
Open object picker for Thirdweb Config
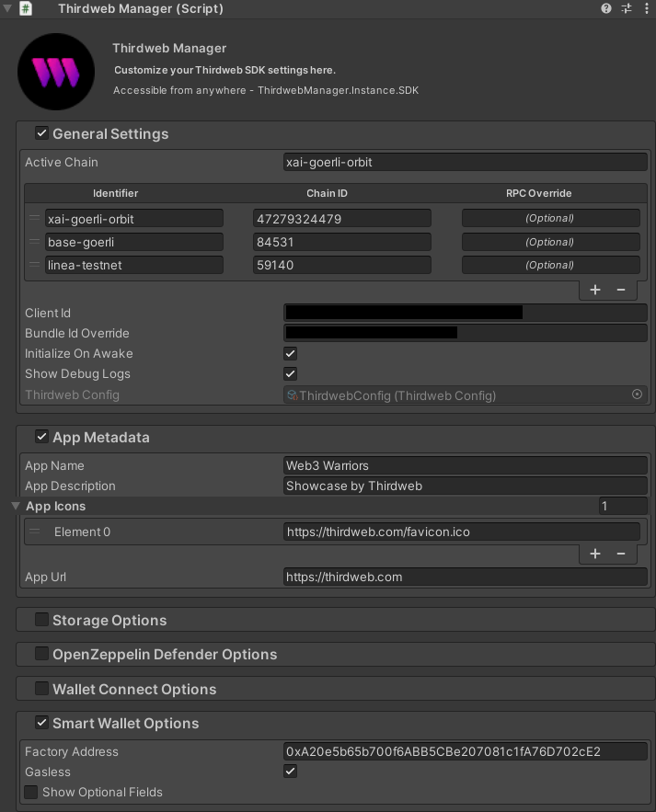[x=637, y=395]
